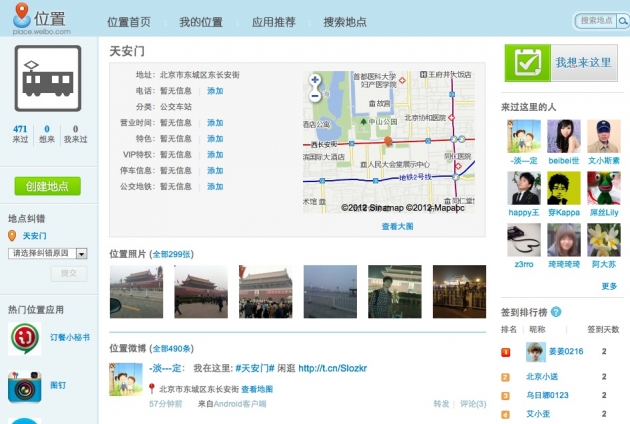Open the 请选择纠错原因 dropdown
This screenshot has height=424, width=630.
[48, 253]
